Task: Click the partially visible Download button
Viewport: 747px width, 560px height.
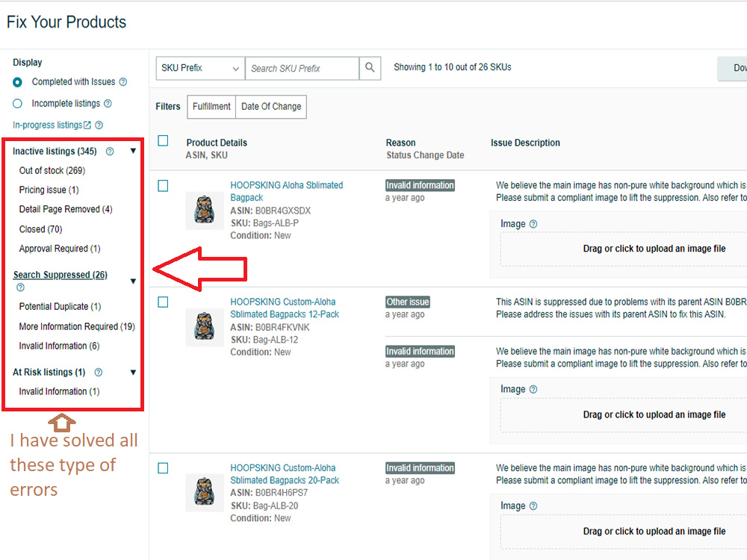Action: pos(733,68)
